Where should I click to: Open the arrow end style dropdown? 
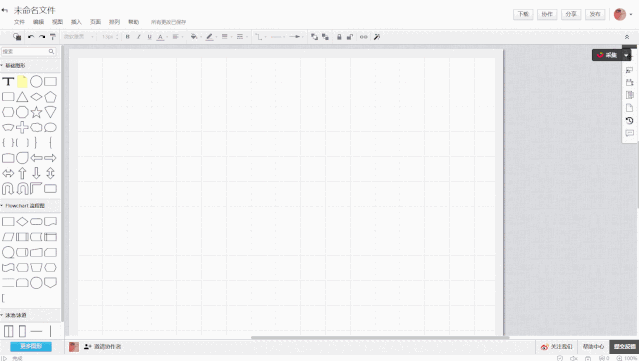click(x=295, y=37)
